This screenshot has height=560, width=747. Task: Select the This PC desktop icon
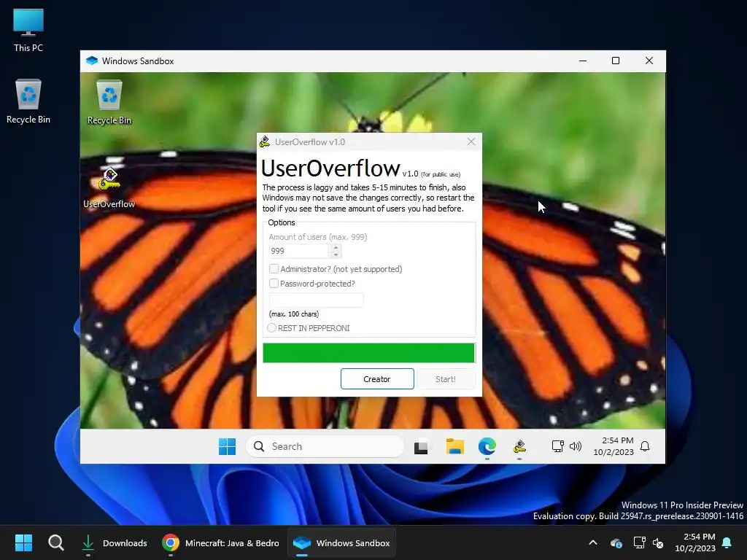28,30
